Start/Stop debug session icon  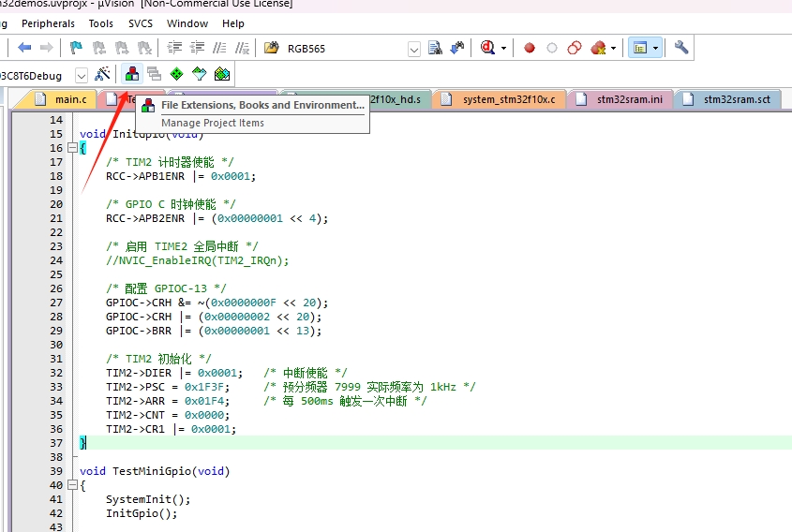(x=487, y=48)
